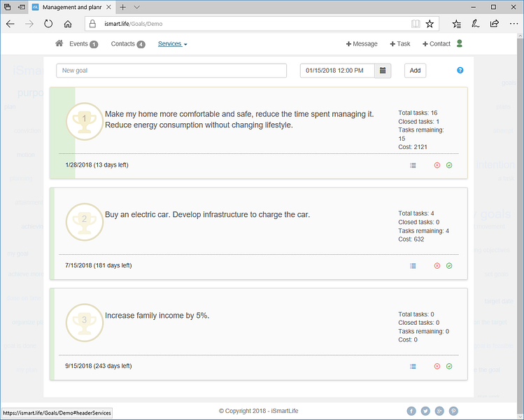
Task: Open a new browser tab
Action: click(x=122, y=7)
